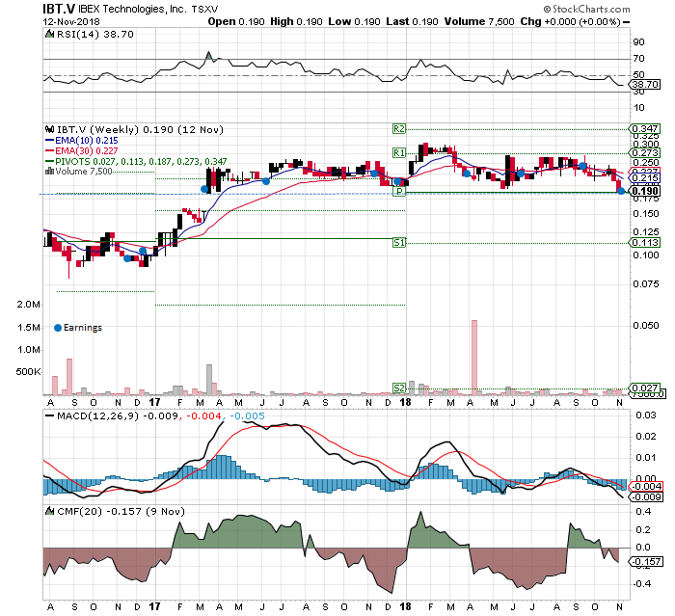Select the September 2018 earnings dot
The image size is (675, 616).
(x=582, y=166)
